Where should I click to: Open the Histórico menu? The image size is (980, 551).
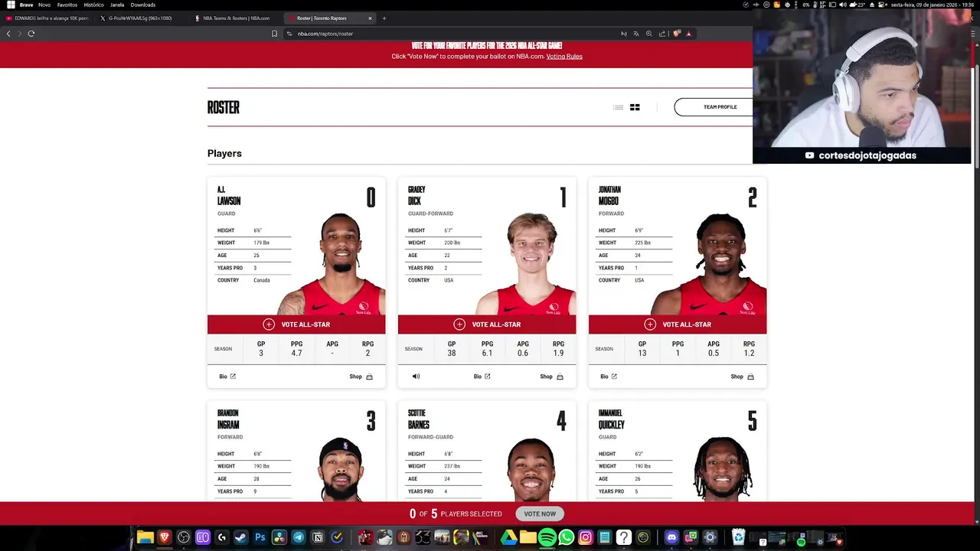point(93,5)
